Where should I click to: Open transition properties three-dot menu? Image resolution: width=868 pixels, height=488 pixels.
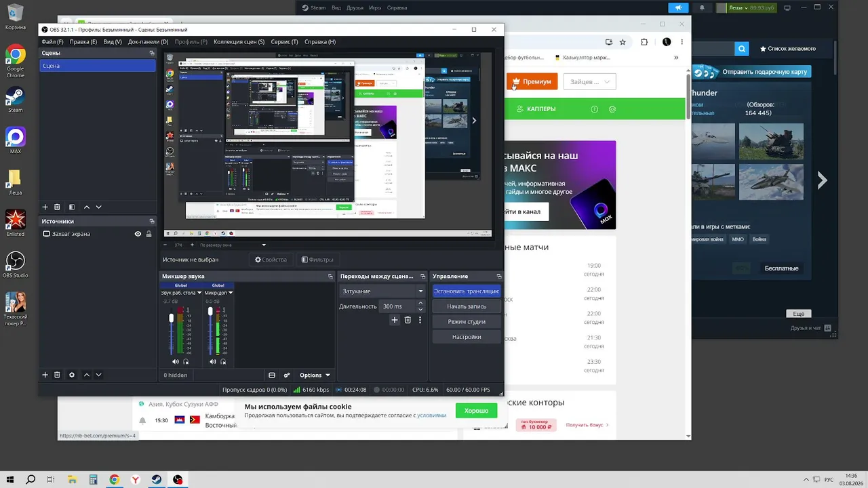coord(420,320)
